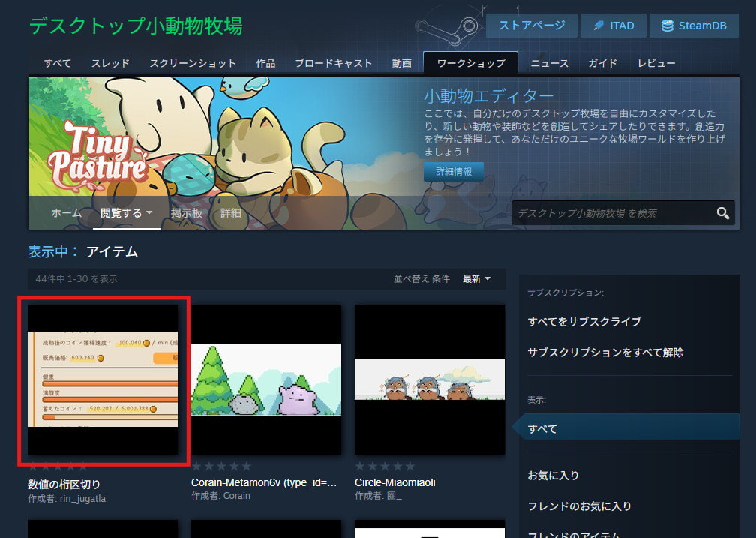The height and width of the screenshot is (538, 756).
Task: Click star rating under Circle-Miaomiaoli
Action: click(385, 466)
